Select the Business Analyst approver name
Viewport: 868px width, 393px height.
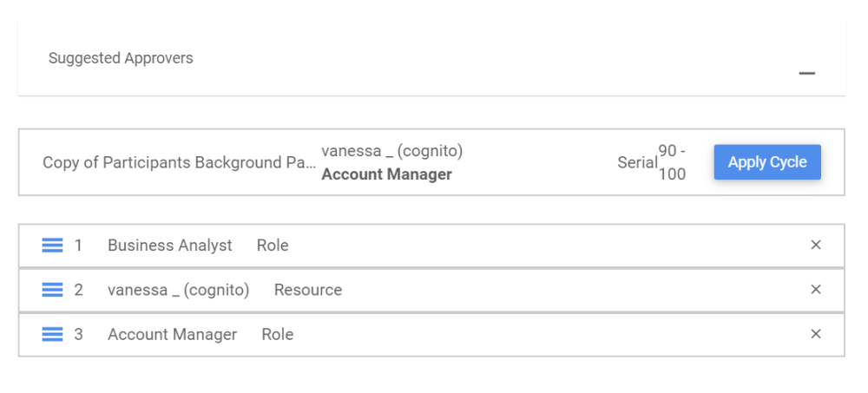point(169,246)
